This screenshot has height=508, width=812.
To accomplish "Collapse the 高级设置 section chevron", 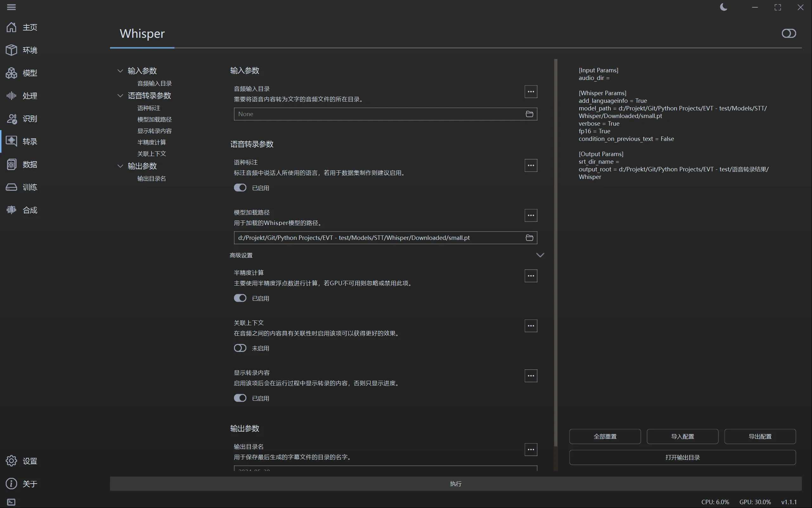I will click(x=540, y=255).
